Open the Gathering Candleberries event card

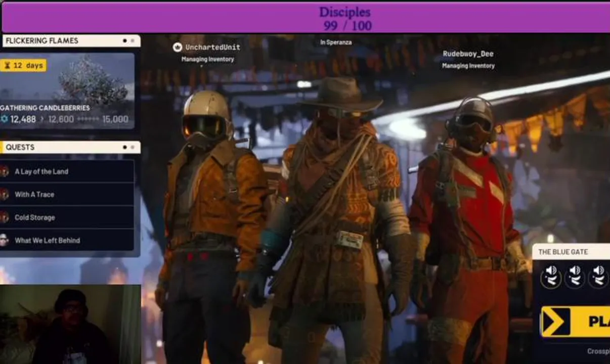click(67, 91)
